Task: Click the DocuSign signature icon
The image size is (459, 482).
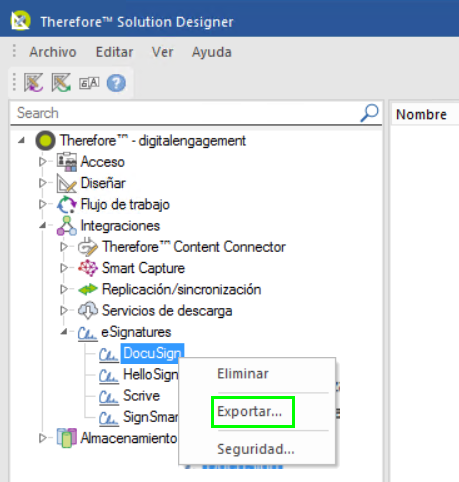Action: click(109, 355)
